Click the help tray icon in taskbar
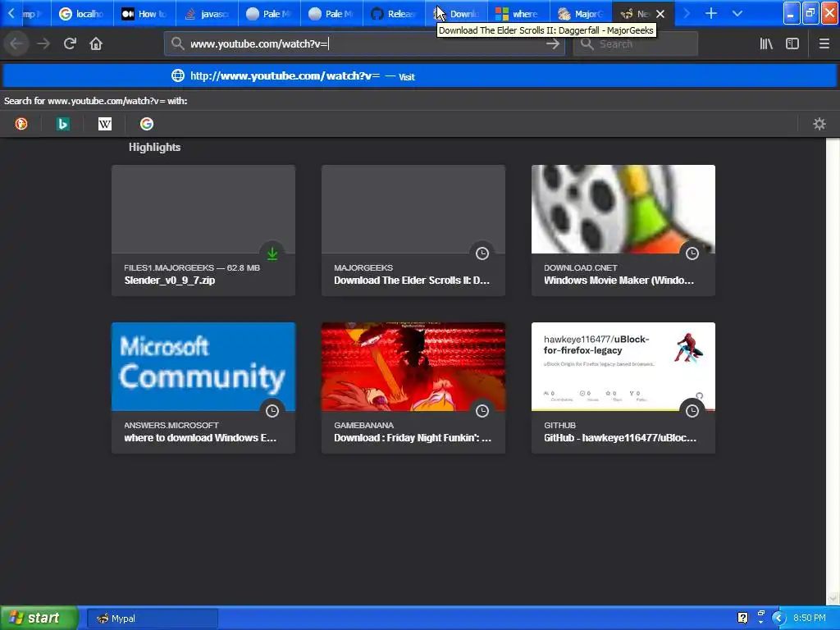840x630 pixels. coord(742,619)
